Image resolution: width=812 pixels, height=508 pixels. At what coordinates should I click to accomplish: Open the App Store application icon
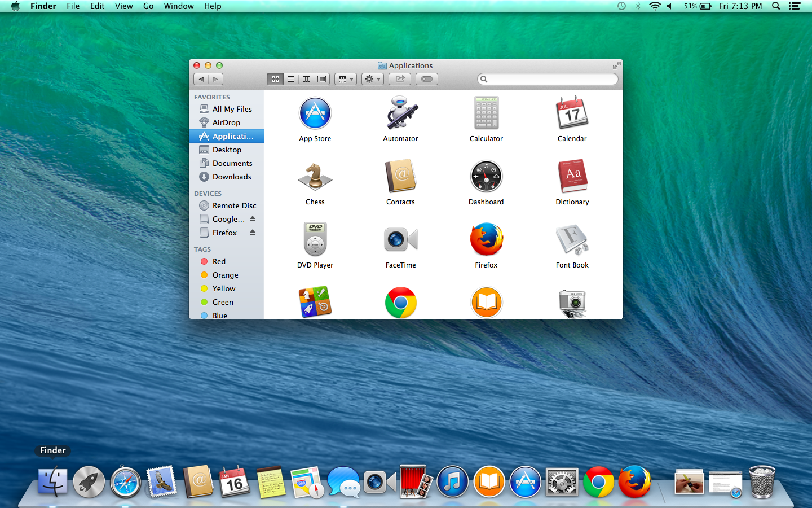[315, 113]
